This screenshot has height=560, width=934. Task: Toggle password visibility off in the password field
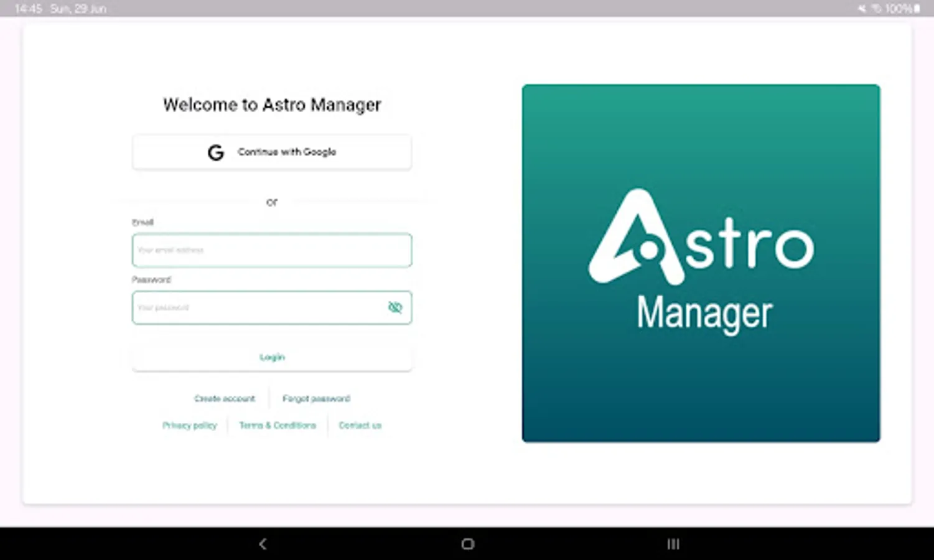[395, 307]
